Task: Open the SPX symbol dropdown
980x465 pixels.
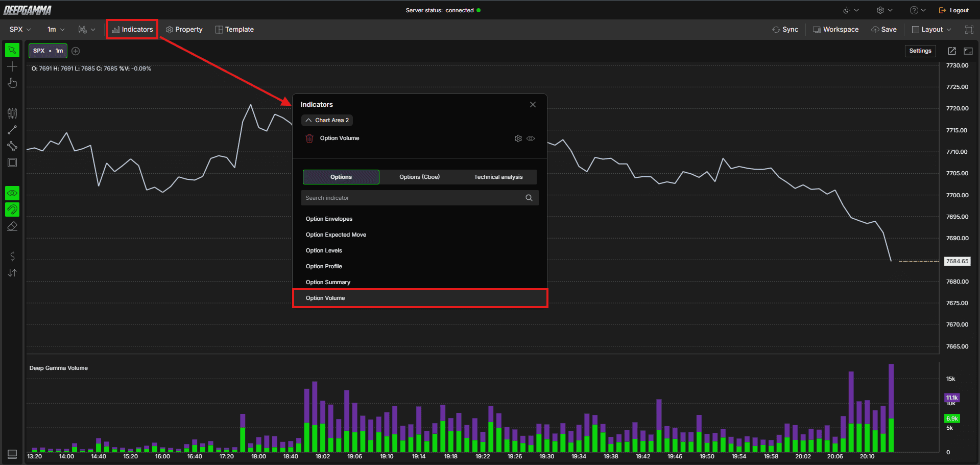Action: (x=20, y=30)
